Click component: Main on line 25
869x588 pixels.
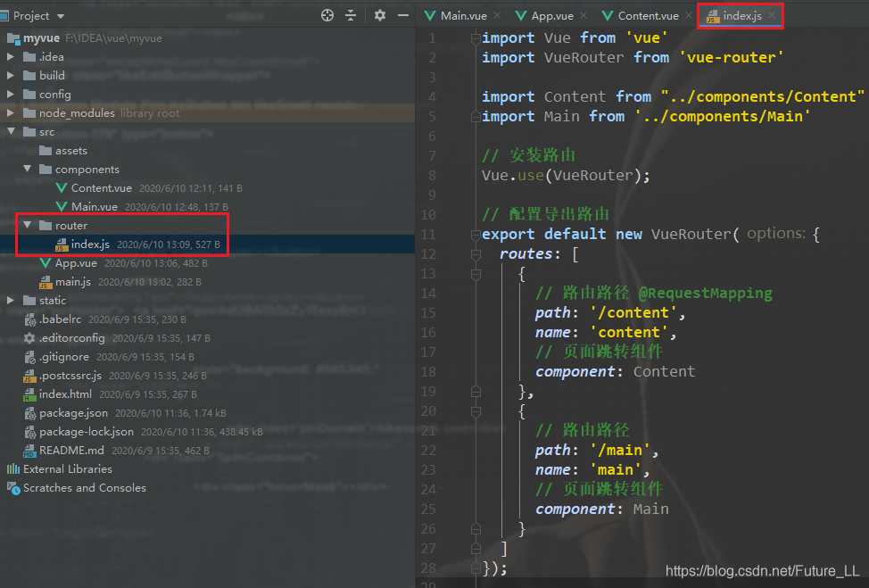click(602, 509)
